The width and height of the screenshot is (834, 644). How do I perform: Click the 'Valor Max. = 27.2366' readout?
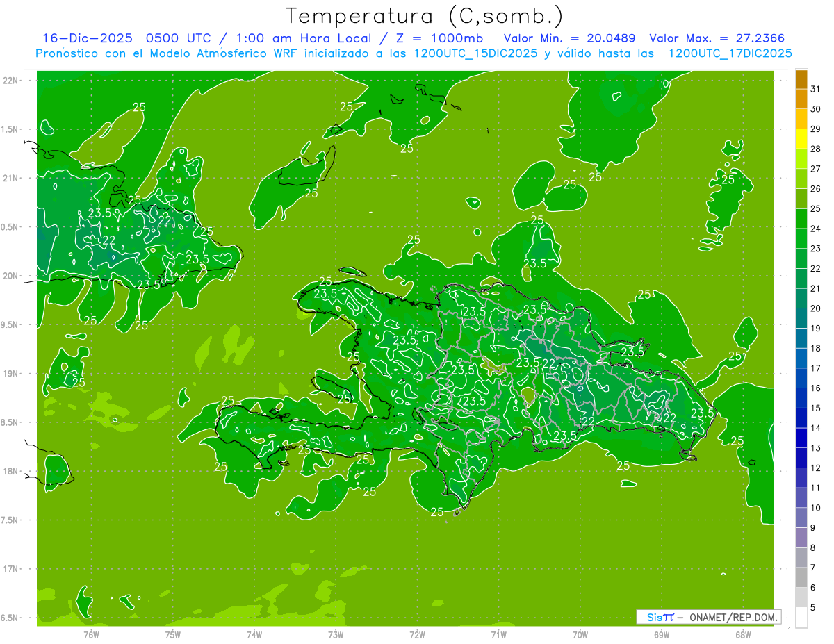(717, 38)
